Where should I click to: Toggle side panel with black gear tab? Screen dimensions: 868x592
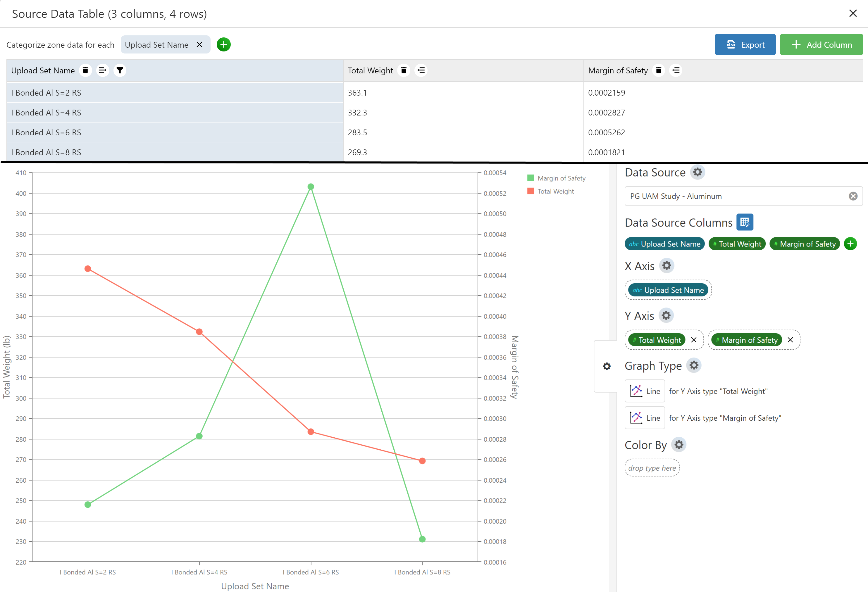607,366
